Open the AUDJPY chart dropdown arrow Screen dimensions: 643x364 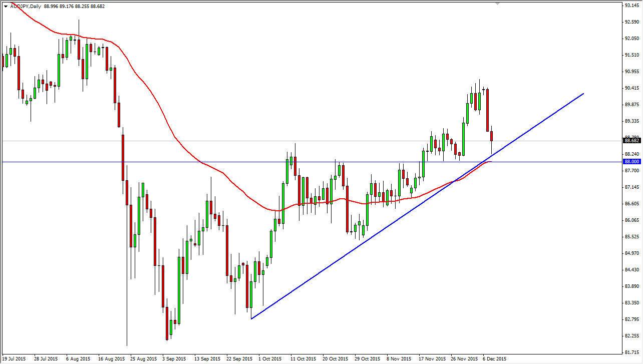tap(5, 6)
